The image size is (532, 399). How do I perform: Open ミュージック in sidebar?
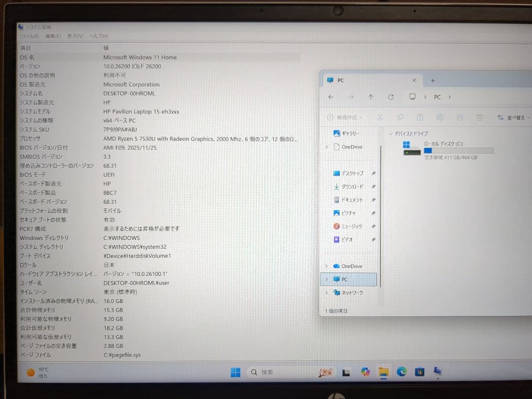[348, 226]
